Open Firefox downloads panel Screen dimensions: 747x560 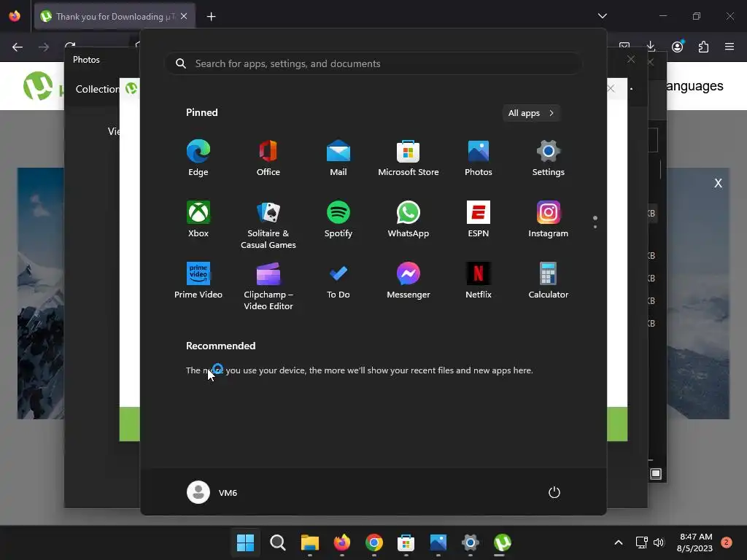click(651, 46)
